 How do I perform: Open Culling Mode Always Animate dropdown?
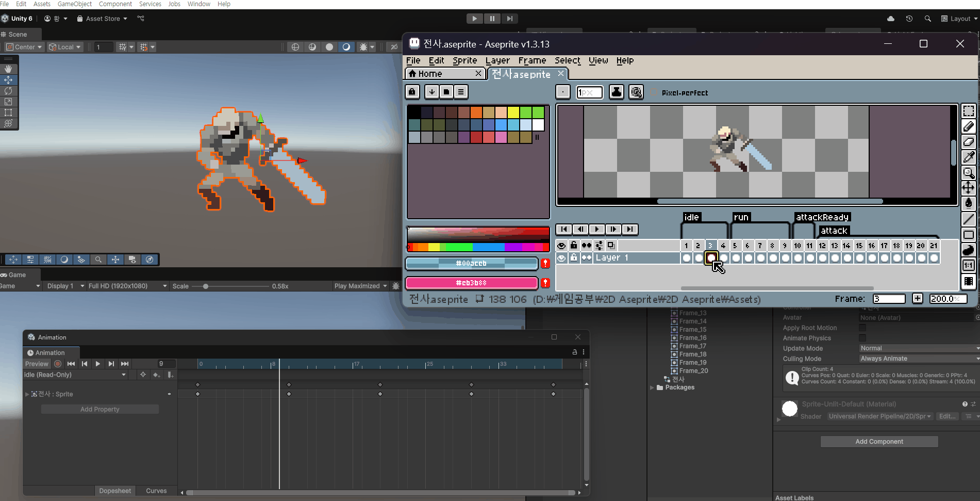tap(919, 359)
